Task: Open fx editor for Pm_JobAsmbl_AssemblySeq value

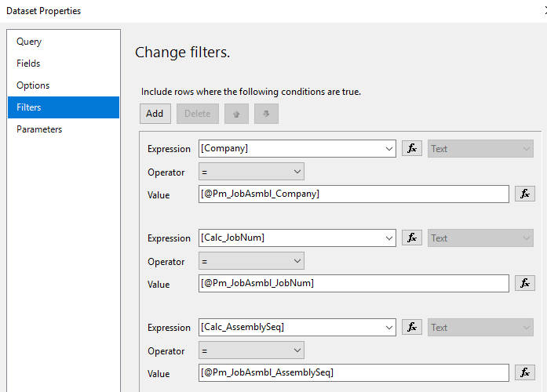Action: (x=525, y=372)
